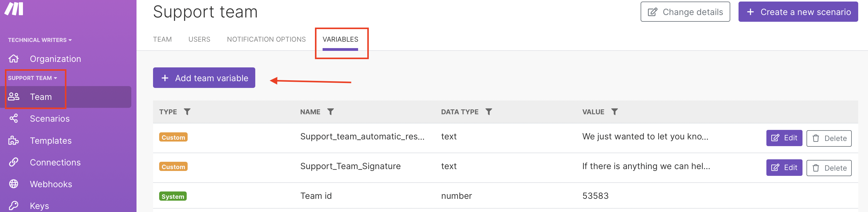Viewport: 868px width, 212px height.
Task: Click the DATA TYPE column header label
Action: (460, 112)
